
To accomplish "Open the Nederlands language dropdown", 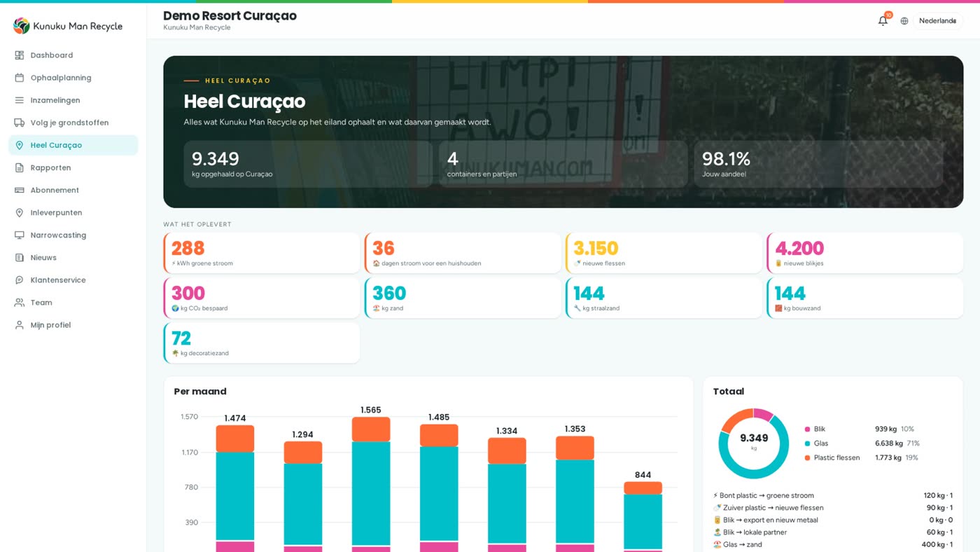I will [937, 21].
